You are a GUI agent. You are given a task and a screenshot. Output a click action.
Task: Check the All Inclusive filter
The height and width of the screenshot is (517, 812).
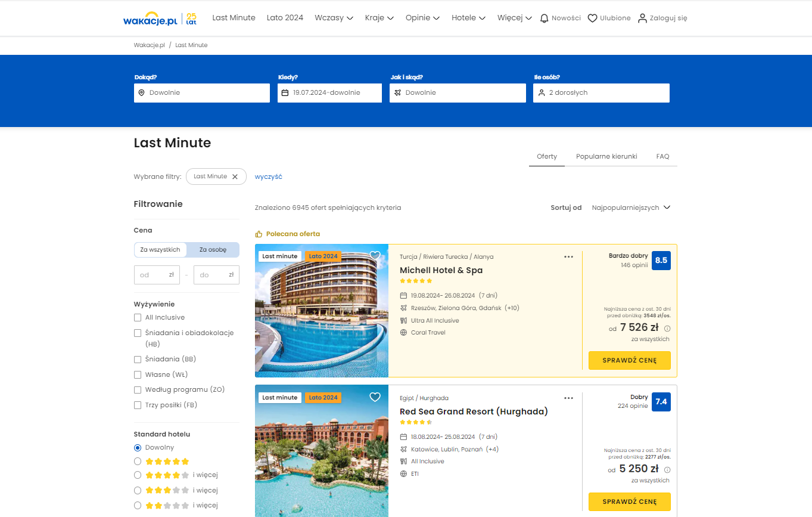138,318
